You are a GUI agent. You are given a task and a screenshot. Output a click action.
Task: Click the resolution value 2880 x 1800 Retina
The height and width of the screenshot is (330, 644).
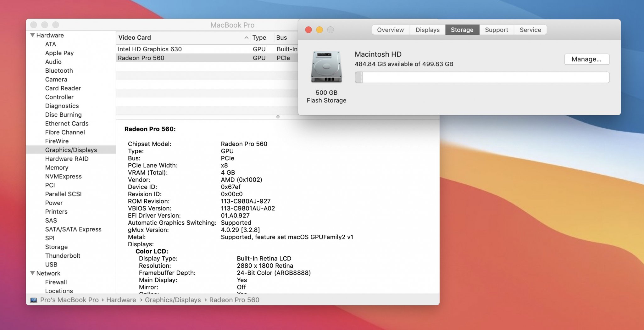coord(265,266)
